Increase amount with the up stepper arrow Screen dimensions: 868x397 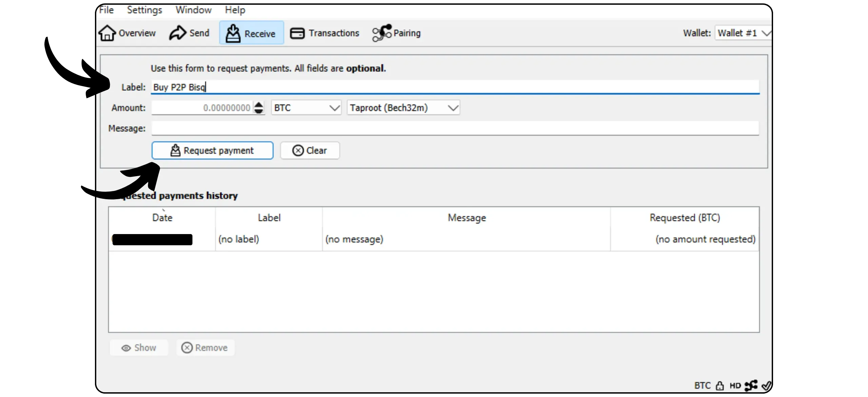259,105
